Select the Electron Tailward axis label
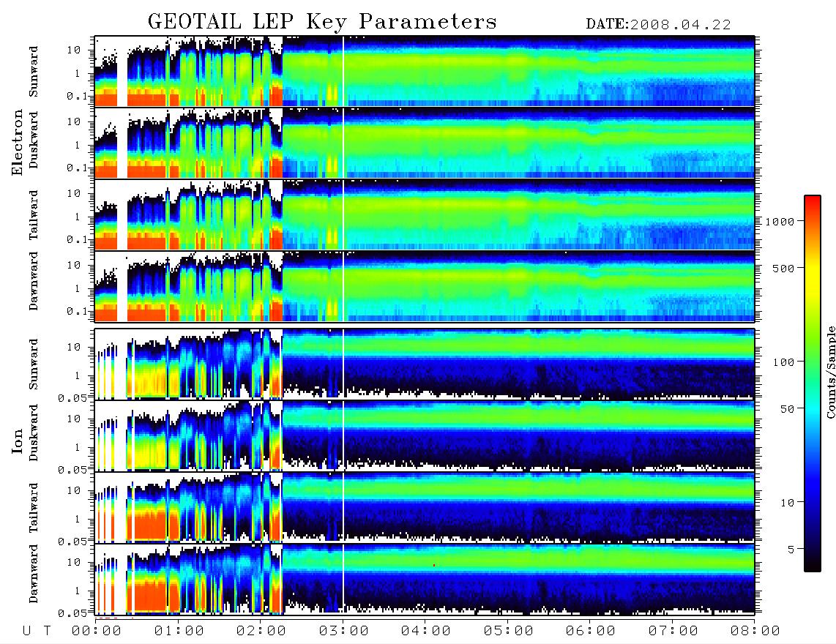 (34, 214)
